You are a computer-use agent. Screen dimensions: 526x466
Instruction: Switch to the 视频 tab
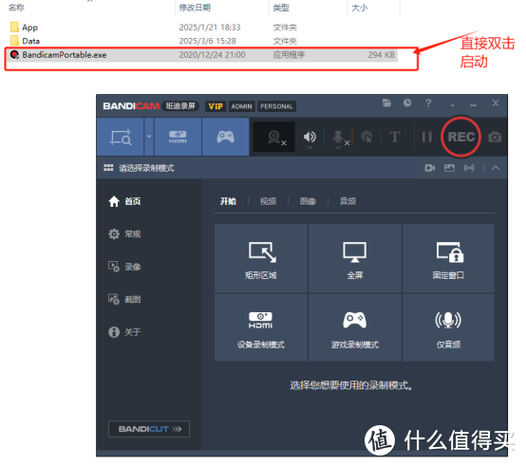click(268, 201)
